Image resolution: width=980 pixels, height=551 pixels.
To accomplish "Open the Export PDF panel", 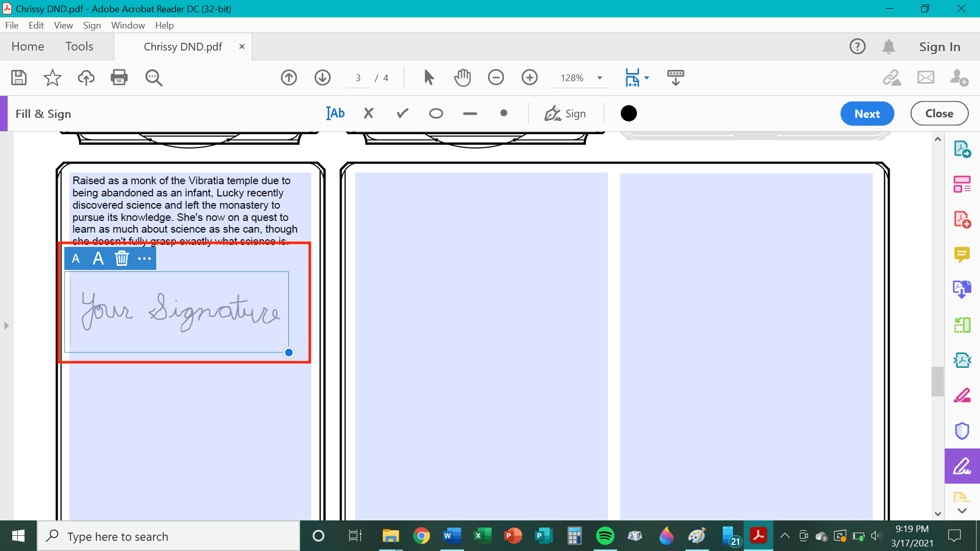I will coord(962,148).
